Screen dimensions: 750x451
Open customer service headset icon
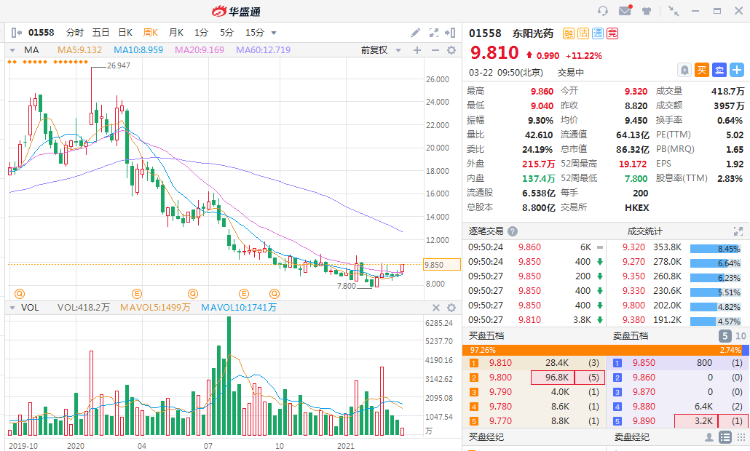click(602, 10)
